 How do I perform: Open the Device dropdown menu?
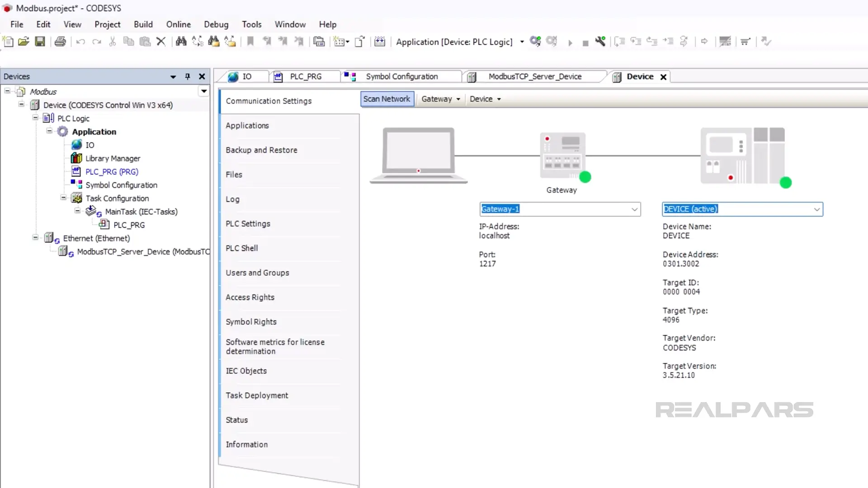(485, 99)
